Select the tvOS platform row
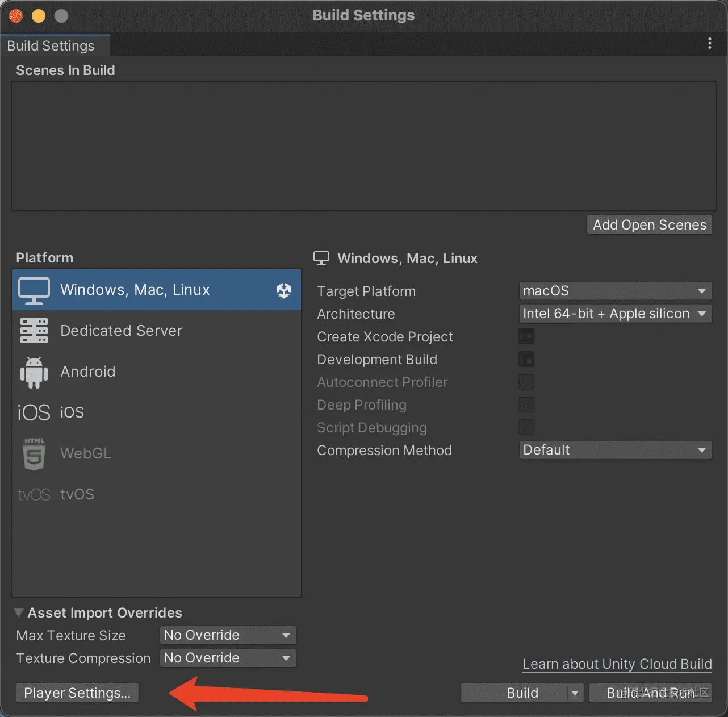The image size is (728, 717). click(157, 494)
